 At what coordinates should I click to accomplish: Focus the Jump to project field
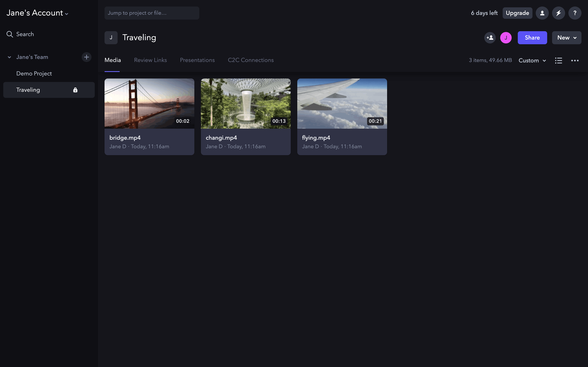152,13
